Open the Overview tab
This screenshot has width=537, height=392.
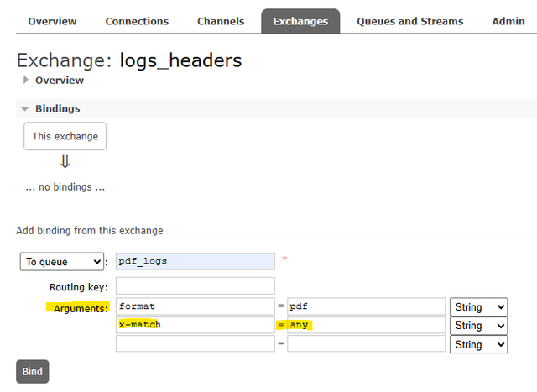coord(52,21)
